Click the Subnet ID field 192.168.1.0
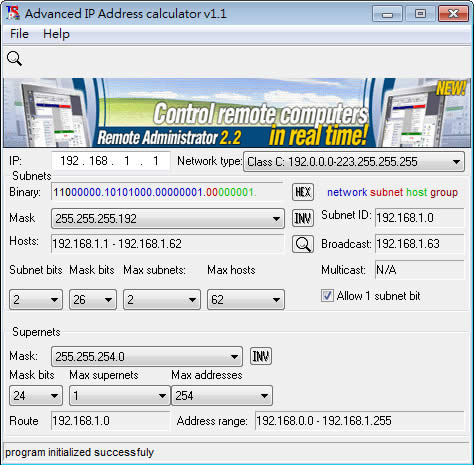The image size is (475, 465). (x=420, y=218)
